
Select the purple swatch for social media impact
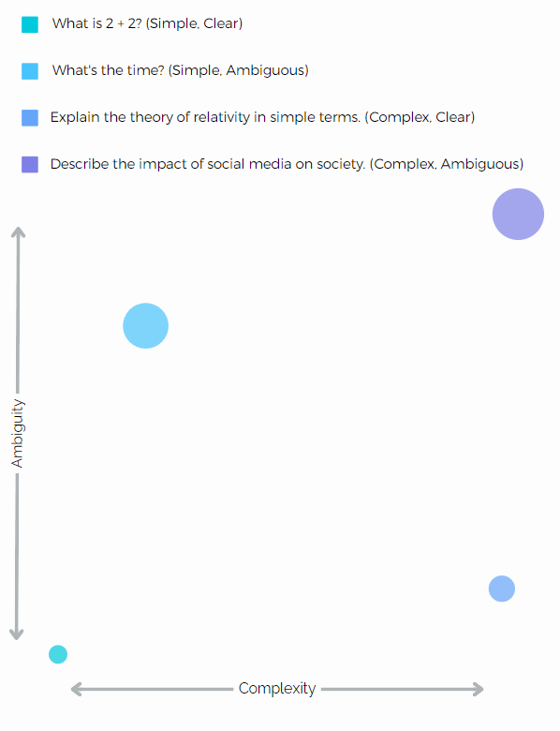point(30,165)
